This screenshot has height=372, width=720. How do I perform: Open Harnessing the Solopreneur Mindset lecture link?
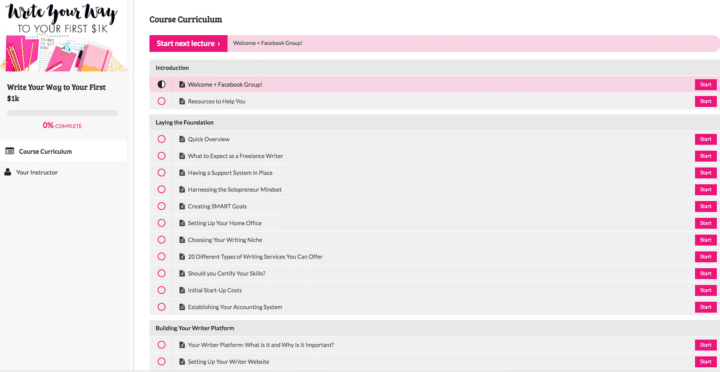(x=235, y=189)
